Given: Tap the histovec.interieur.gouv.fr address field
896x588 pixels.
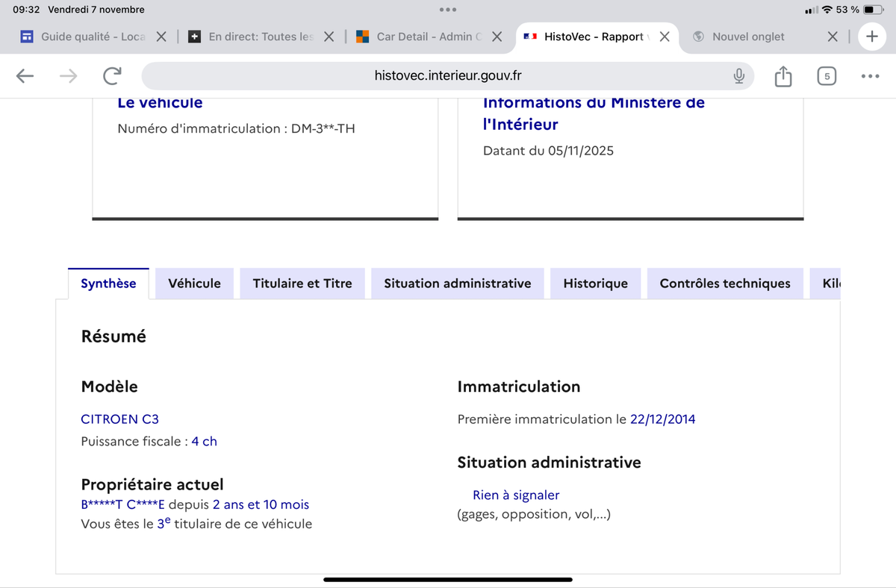Looking at the screenshot, I should [448, 75].
